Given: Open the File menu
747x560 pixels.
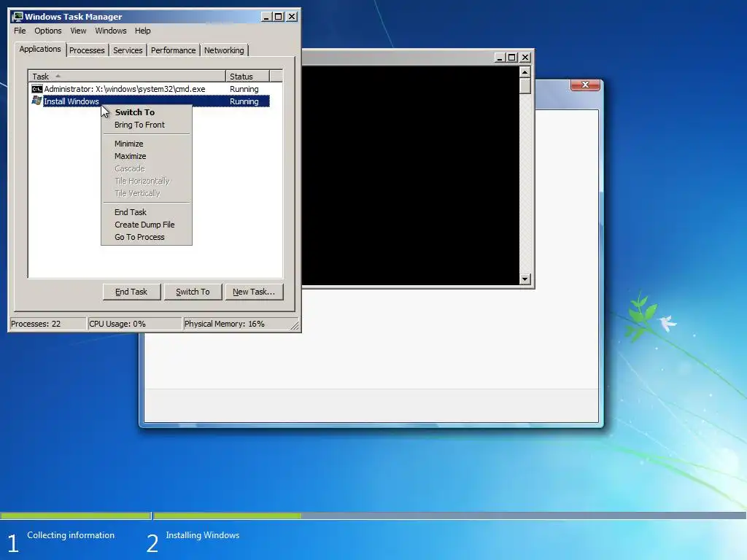Looking at the screenshot, I should 20,31.
